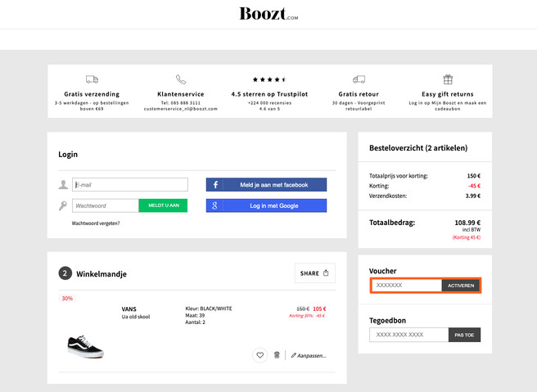This screenshot has height=392, width=537.
Task: Focus the E-mail input field
Action: [130, 184]
